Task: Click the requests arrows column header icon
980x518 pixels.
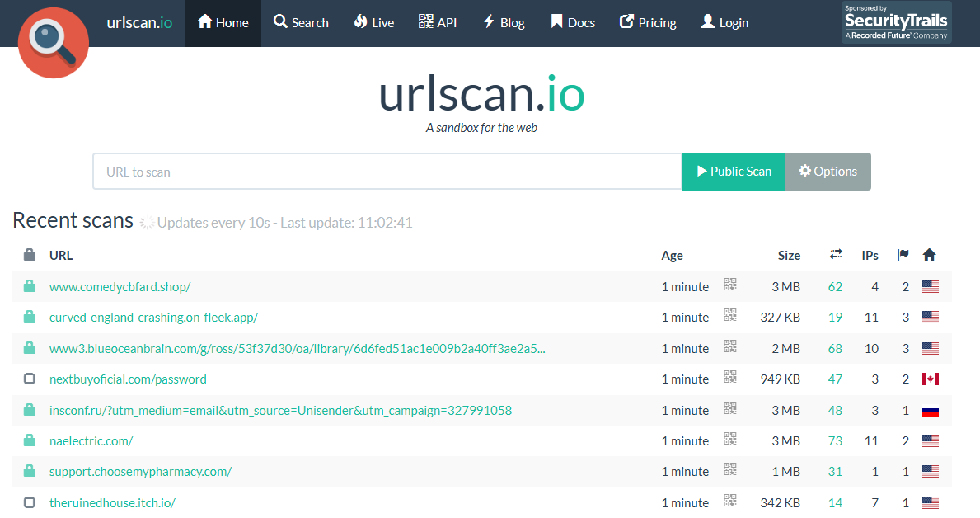Action: click(x=836, y=255)
